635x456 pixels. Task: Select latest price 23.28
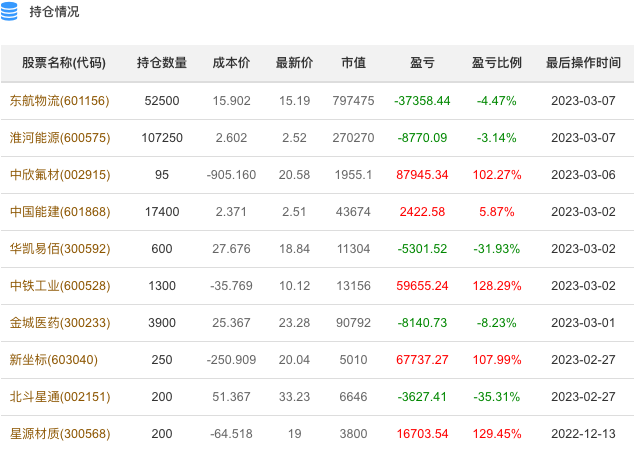point(294,323)
